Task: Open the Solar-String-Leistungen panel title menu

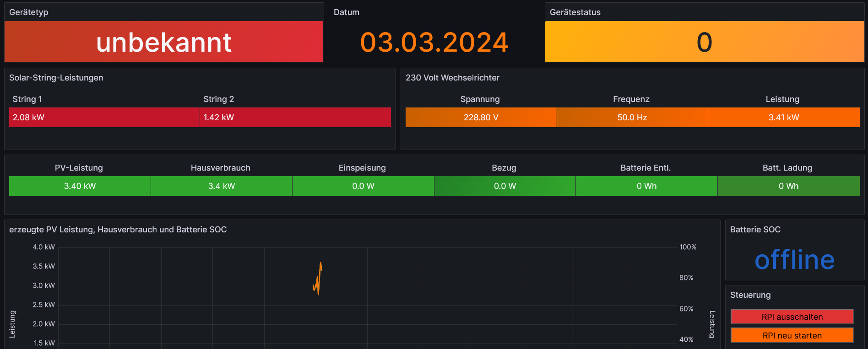Action: click(56, 78)
